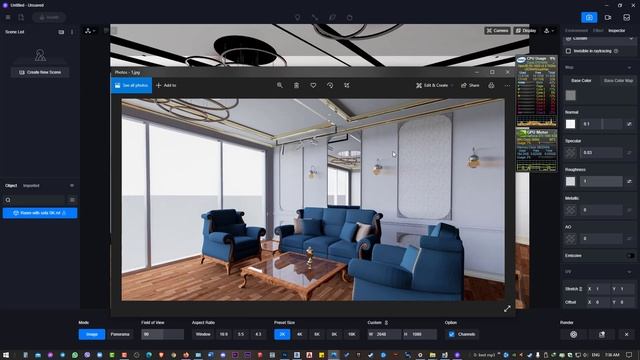640x360 pixels.
Task: Click the Roughness map swatch
Action: tap(570, 181)
